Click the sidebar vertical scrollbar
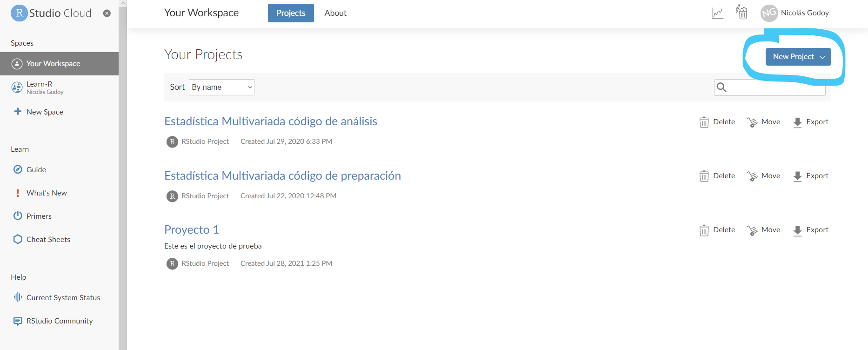This screenshot has height=350, width=868. pos(123,177)
